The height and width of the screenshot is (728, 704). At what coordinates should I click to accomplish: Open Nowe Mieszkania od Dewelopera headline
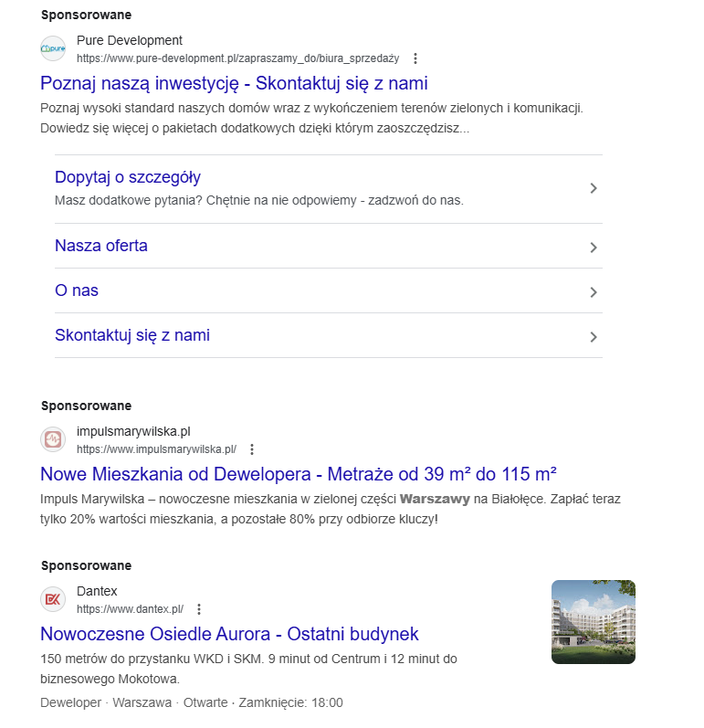[x=299, y=474]
